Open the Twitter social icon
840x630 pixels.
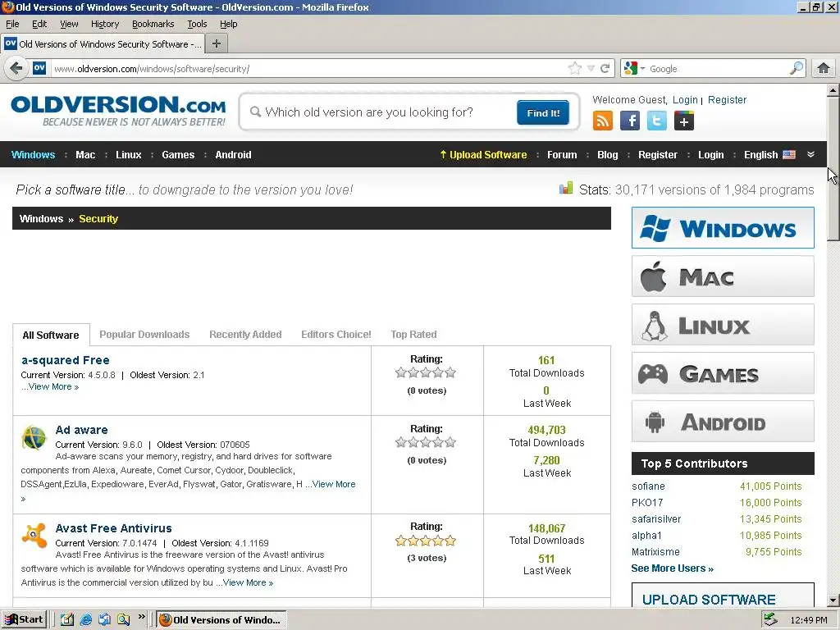[x=657, y=121]
